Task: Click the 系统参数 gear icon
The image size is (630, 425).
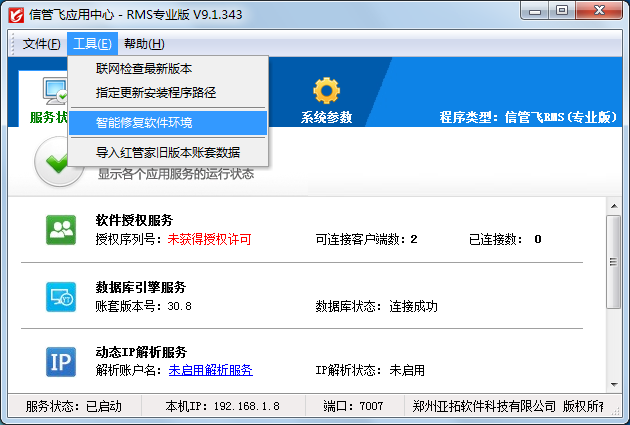Action: tap(326, 91)
